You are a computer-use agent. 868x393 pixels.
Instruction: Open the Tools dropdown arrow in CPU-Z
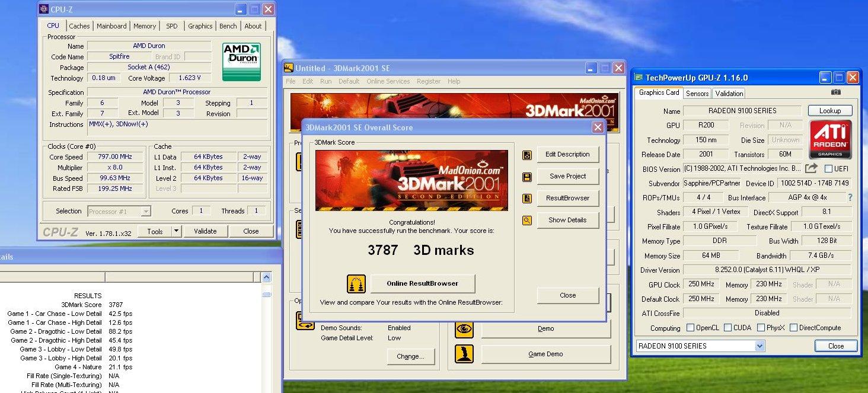pyautogui.click(x=176, y=231)
